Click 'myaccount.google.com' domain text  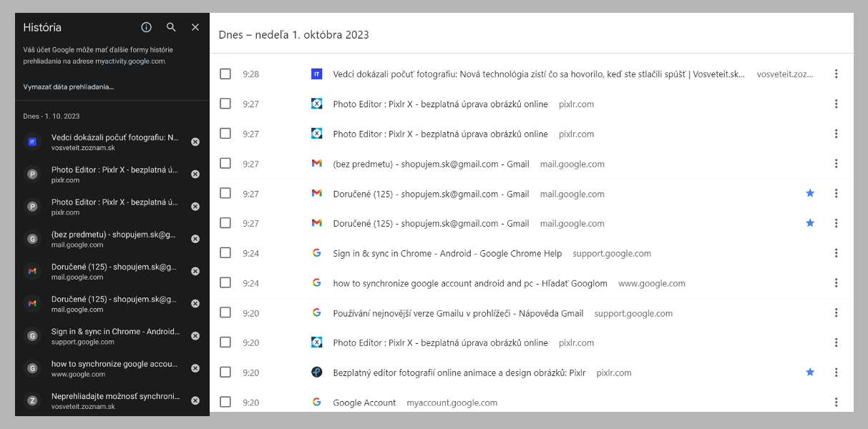pos(452,403)
